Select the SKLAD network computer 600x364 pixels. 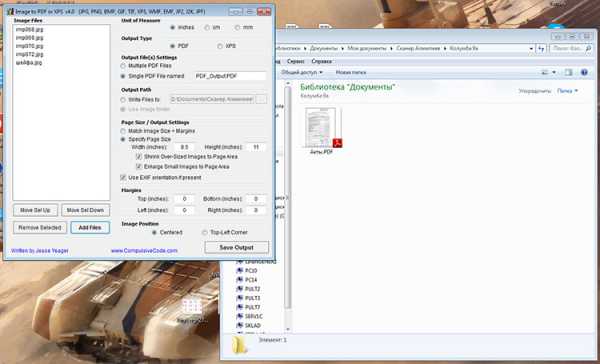(x=240, y=325)
